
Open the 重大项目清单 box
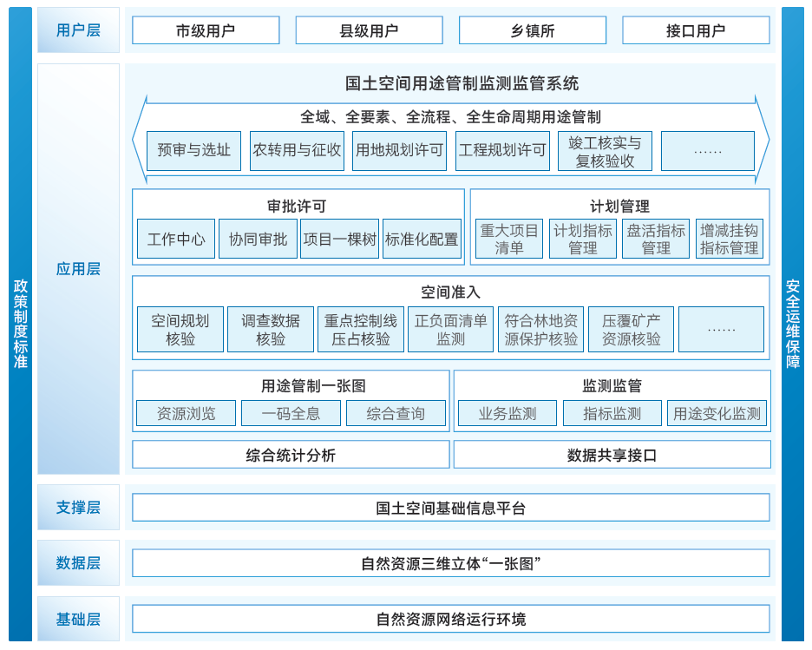(509, 239)
